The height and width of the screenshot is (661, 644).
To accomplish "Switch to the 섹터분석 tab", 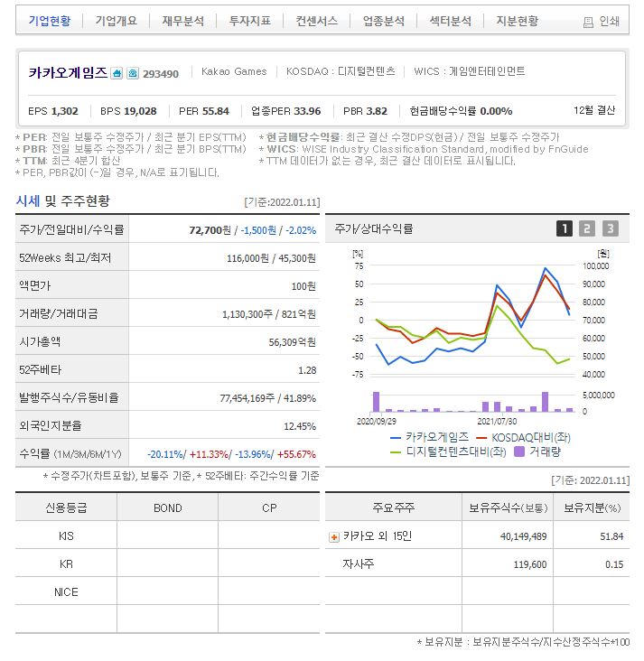I will pos(451,21).
